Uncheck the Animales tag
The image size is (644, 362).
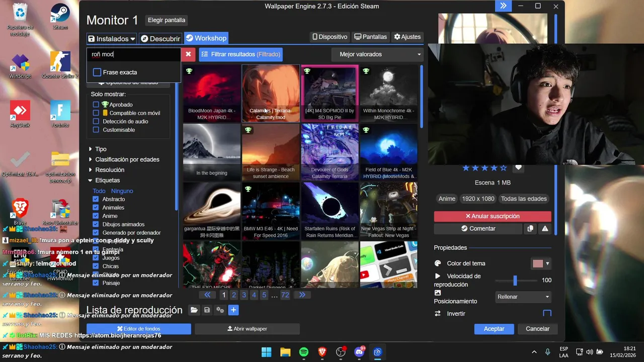96,208
